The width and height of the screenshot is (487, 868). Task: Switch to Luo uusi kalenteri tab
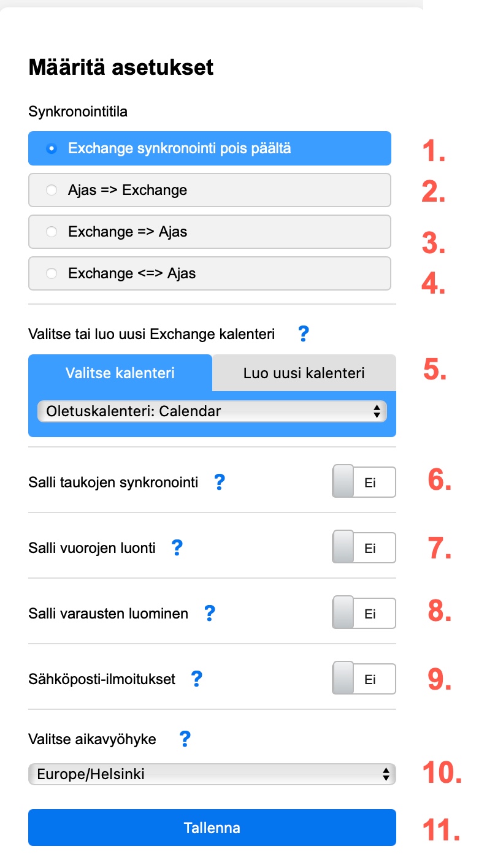(304, 373)
